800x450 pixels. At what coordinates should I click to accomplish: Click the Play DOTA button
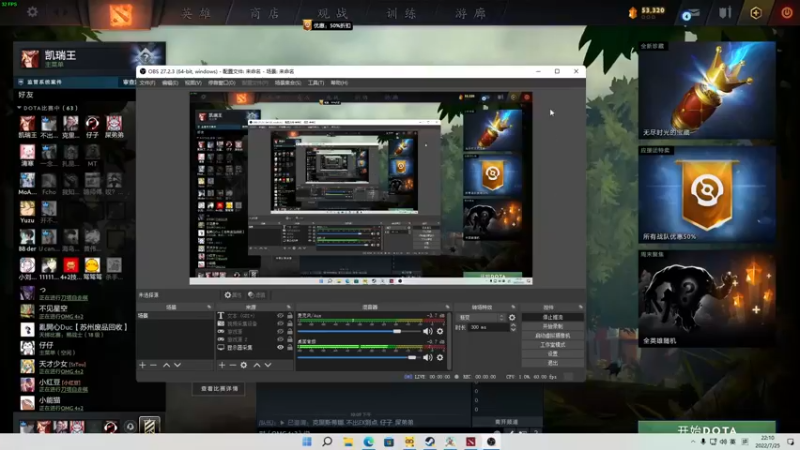(x=707, y=428)
